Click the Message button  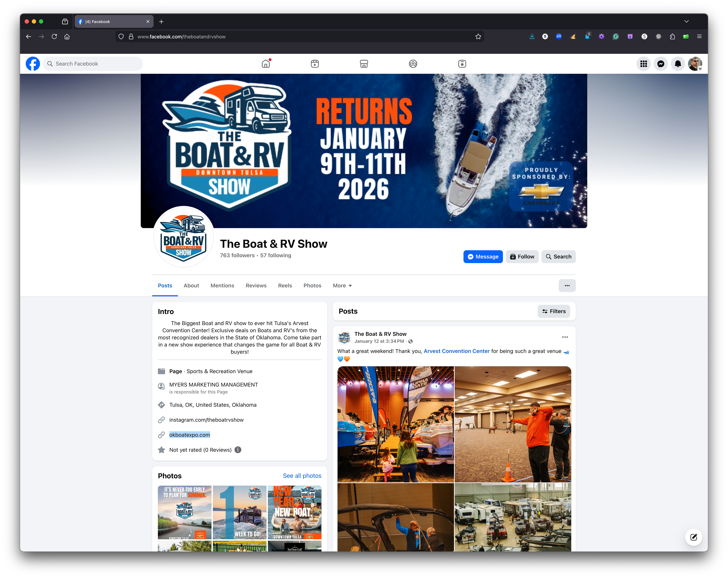coord(483,257)
